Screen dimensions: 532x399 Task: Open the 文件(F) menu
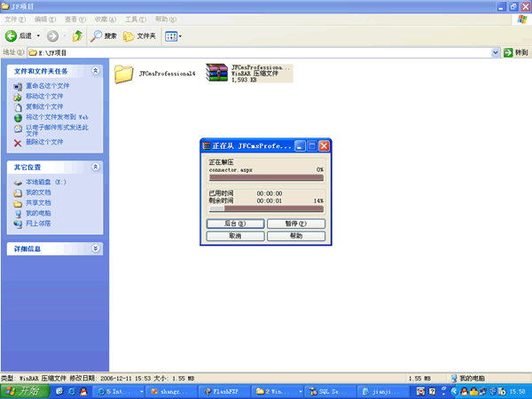[x=15, y=20]
